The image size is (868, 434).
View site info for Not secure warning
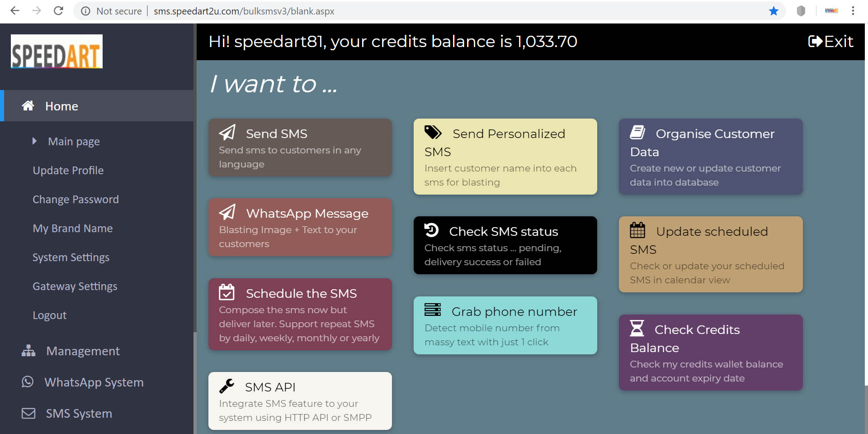tap(111, 11)
